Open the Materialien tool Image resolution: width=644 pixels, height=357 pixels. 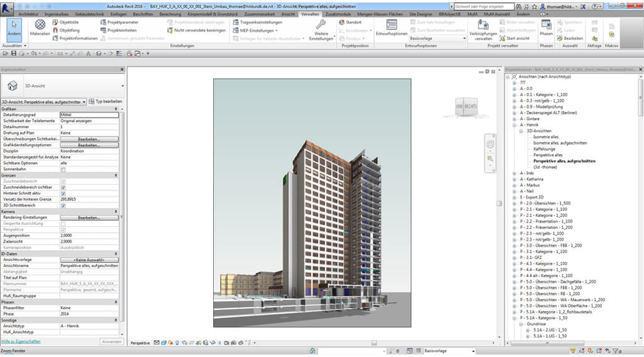40,27
